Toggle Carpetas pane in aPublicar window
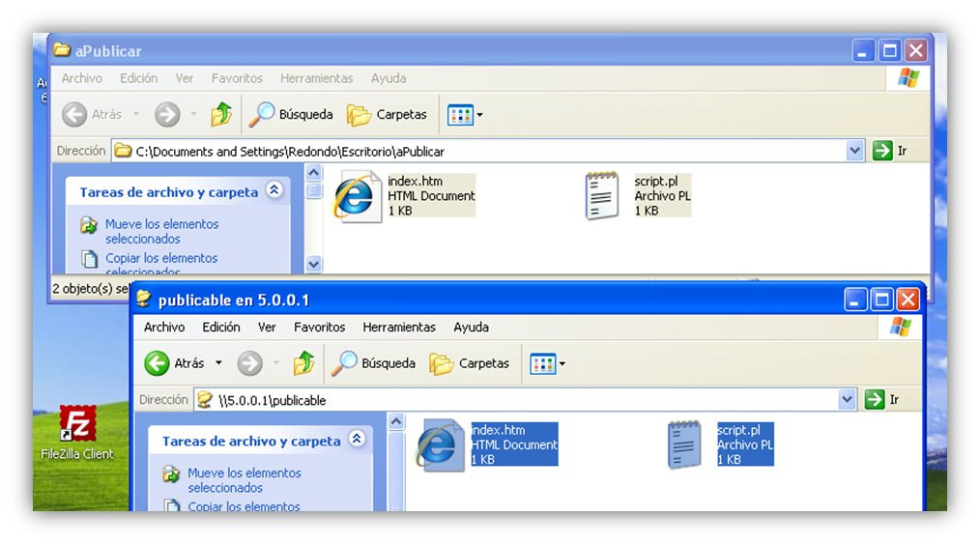The height and width of the screenshot is (544, 980). click(387, 115)
